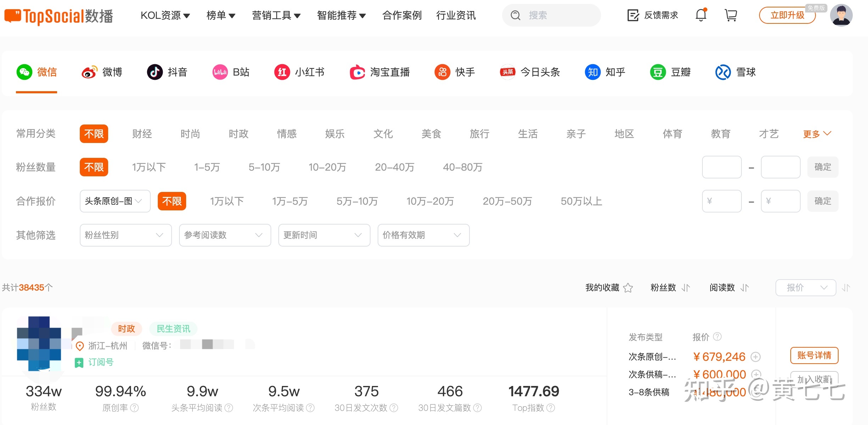Viewport: 868px width, 425px height.
Task: Select 不限 in 粉丝数量 row
Action: (94, 167)
